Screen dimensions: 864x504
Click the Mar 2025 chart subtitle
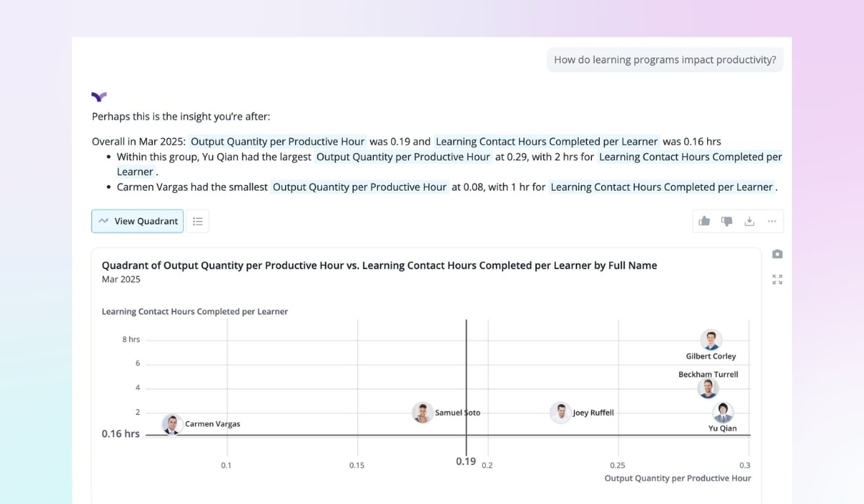point(121,279)
